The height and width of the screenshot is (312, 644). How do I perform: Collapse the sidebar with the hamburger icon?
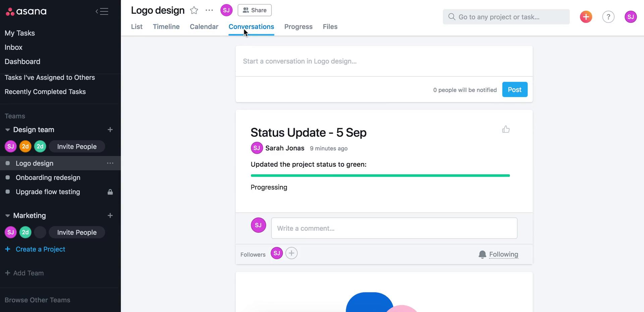click(x=102, y=11)
